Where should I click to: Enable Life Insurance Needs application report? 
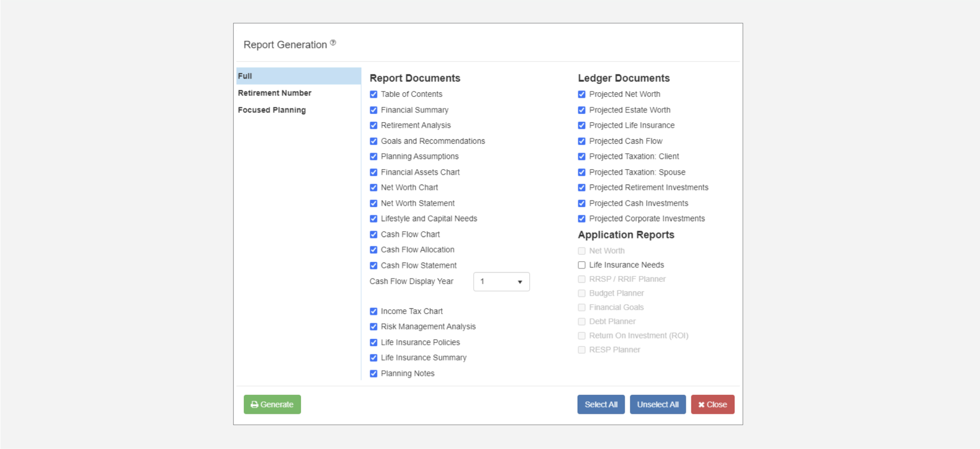581,265
